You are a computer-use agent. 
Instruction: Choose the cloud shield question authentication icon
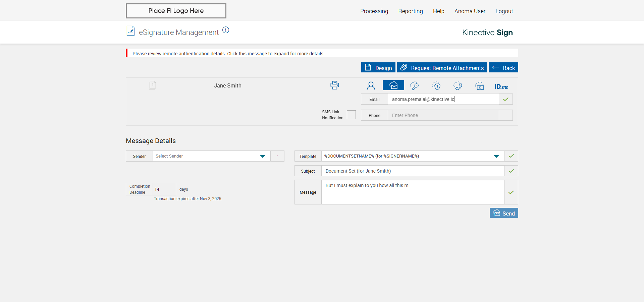(436, 86)
